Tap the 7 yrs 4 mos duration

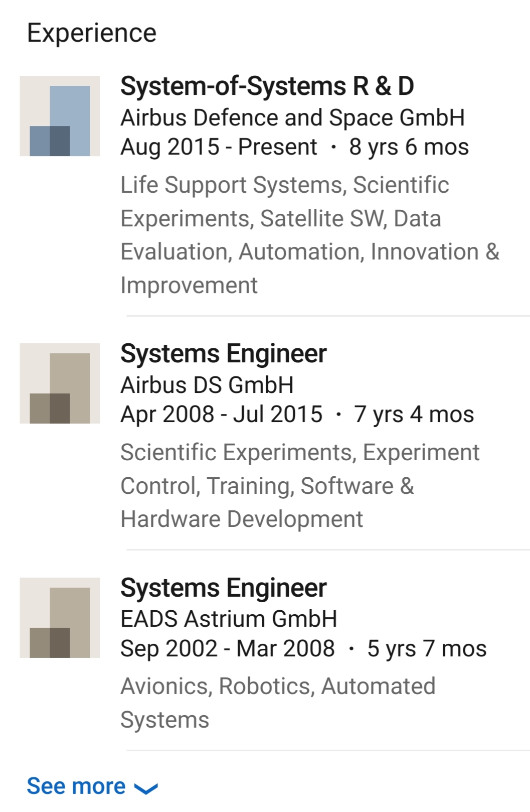point(414,415)
